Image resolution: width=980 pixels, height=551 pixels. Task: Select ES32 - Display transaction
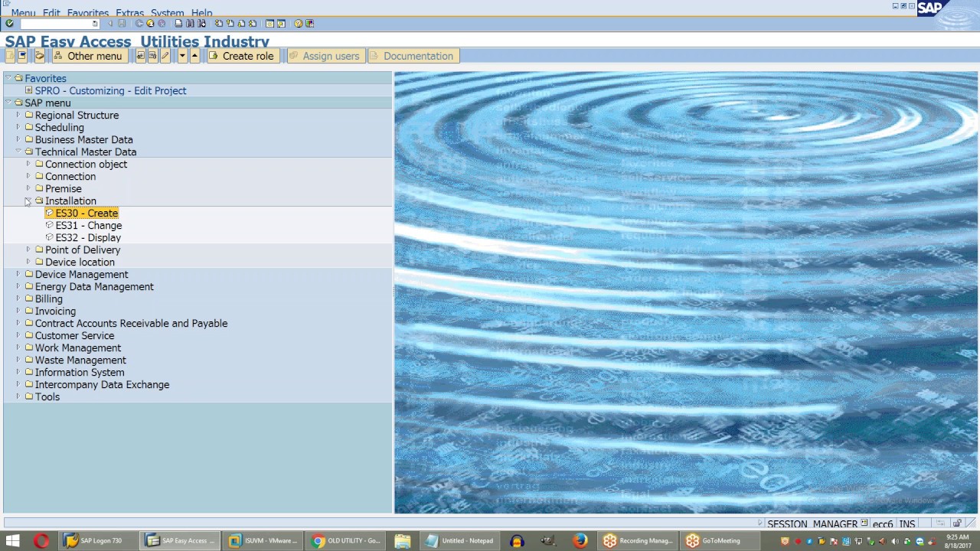tap(88, 237)
